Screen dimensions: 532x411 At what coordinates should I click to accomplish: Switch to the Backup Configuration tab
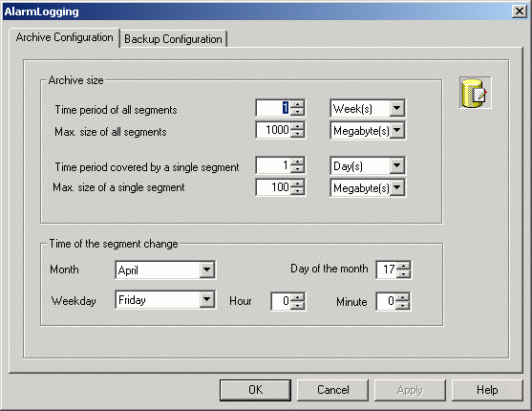click(x=173, y=39)
